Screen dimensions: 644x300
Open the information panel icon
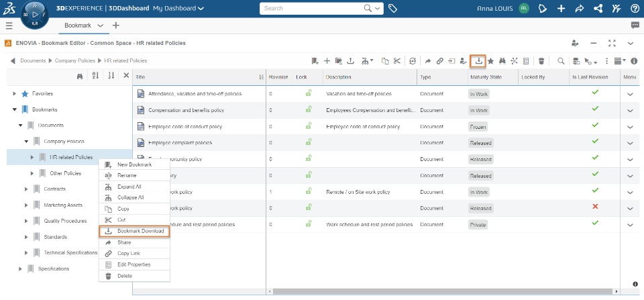click(x=634, y=61)
